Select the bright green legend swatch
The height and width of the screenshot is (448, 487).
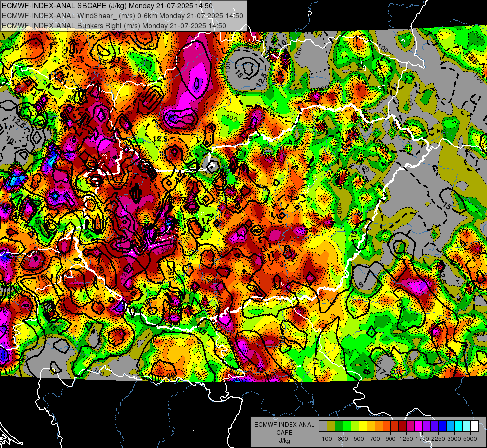[x=347, y=426]
